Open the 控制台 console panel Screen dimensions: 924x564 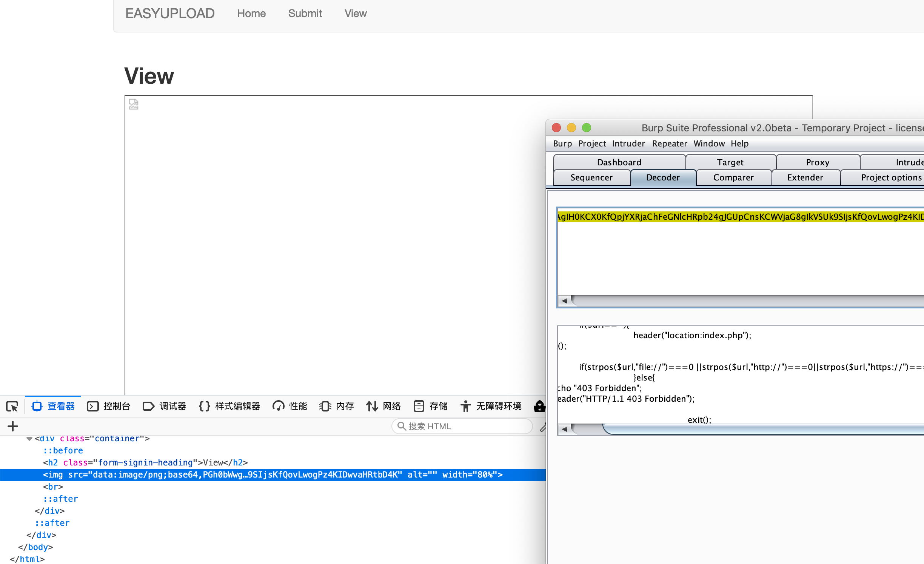(109, 406)
